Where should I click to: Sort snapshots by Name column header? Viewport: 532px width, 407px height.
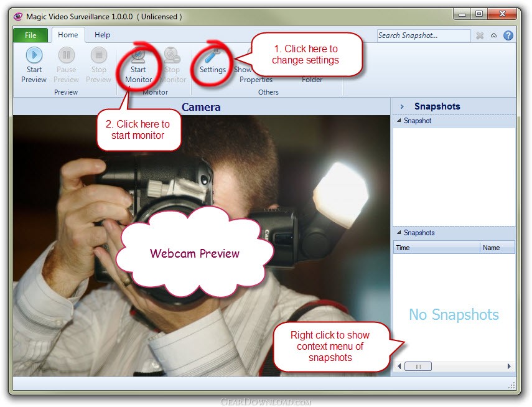(x=497, y=248)
